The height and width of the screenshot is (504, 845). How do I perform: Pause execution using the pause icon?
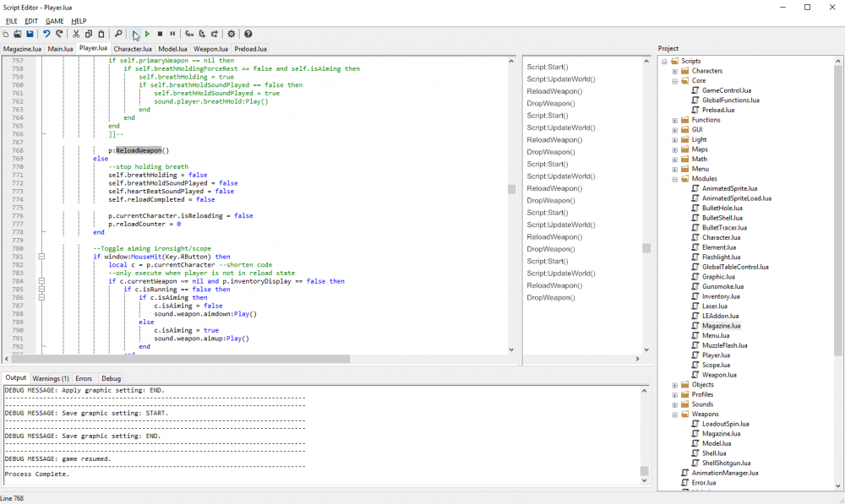click(x=172, y=34)
